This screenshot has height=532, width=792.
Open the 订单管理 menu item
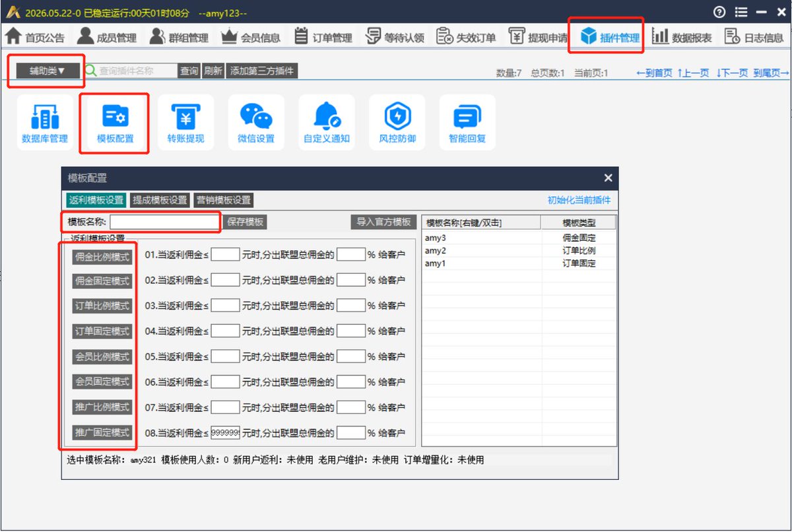point(323,38)
